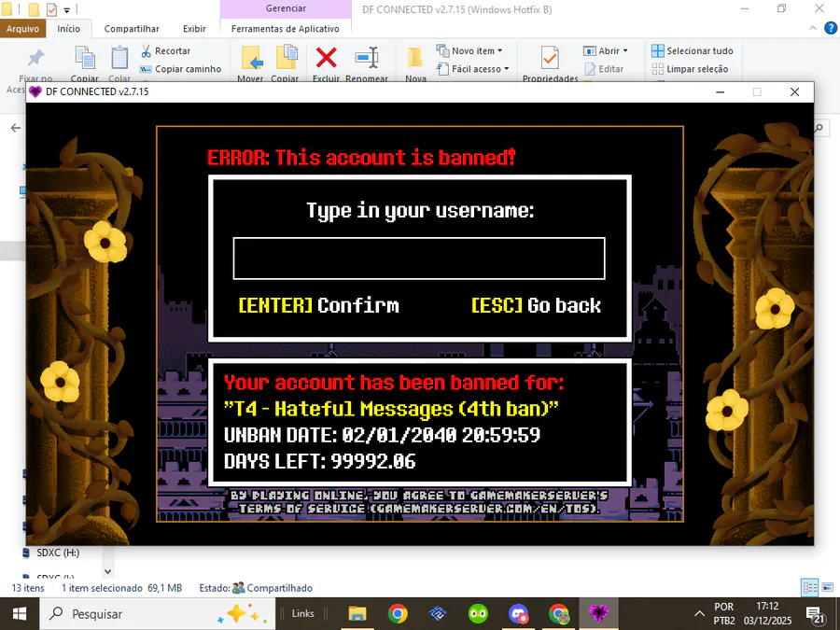Screen dimensions: 840x630
Task: Click the Copiar caminho command
Action: 180,69
